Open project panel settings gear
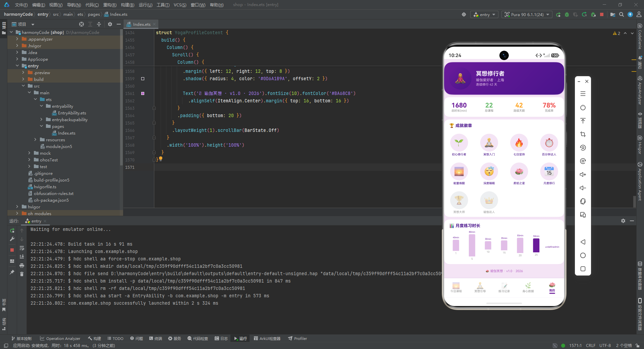Viewport: 644px width, 349px height. [110, 24]
